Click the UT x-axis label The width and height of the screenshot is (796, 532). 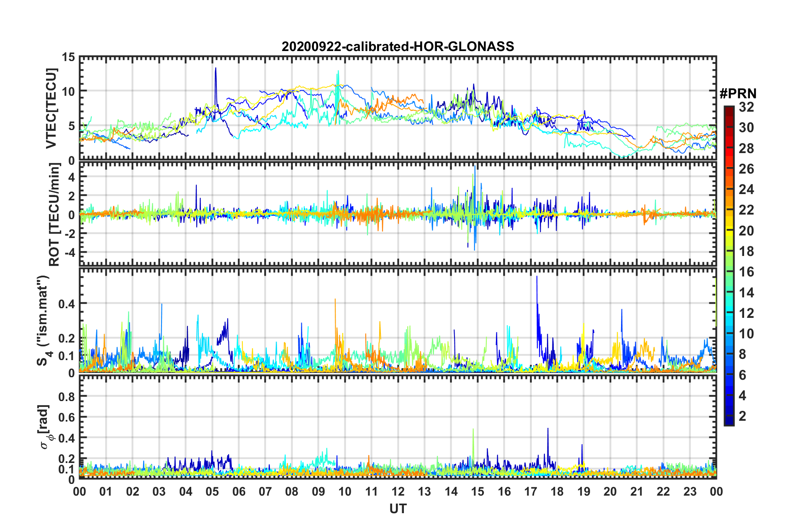(x=398, y=509)
